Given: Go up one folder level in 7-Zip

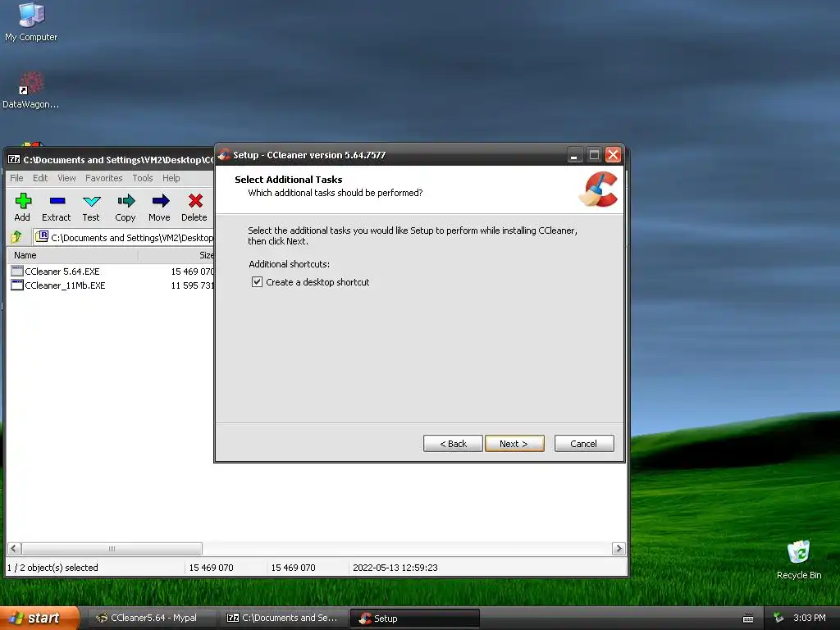Looking at the screenshot, I should point(16,236).
